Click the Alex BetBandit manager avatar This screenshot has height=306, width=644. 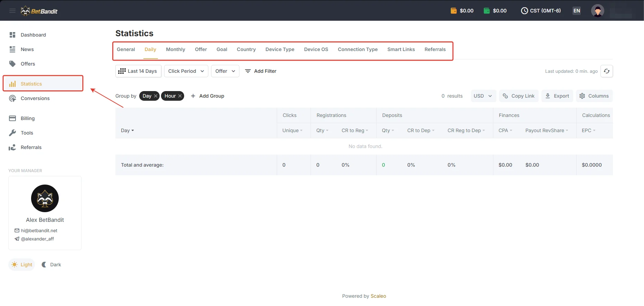45,198
